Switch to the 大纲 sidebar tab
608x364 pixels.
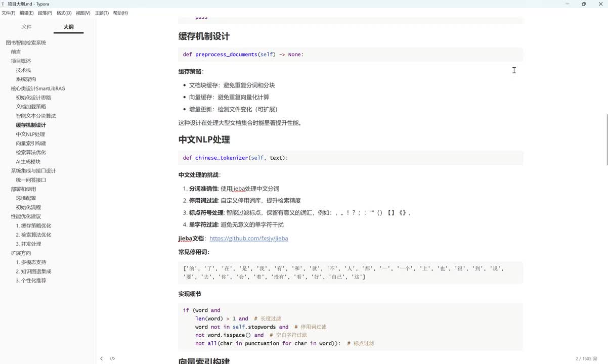[x=68, y=27]
